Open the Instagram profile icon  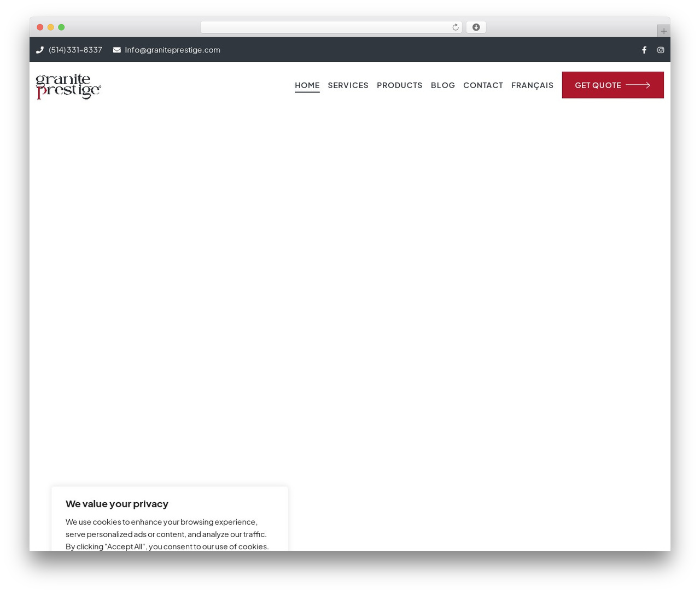[x=661, y=50]
